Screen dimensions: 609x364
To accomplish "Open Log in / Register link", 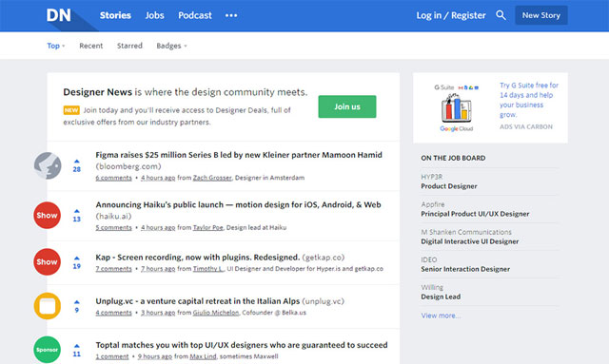I will coord(451,15).
